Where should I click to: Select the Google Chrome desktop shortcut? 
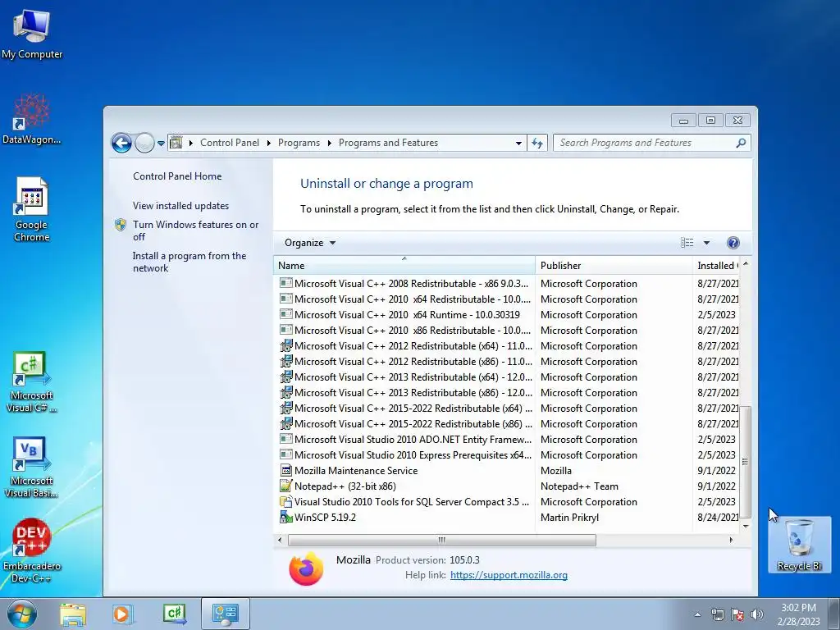pos(32,209)
